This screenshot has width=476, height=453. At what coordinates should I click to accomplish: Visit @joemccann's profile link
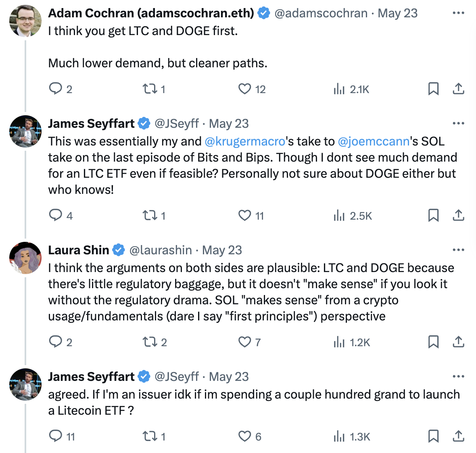coord(372,141)
